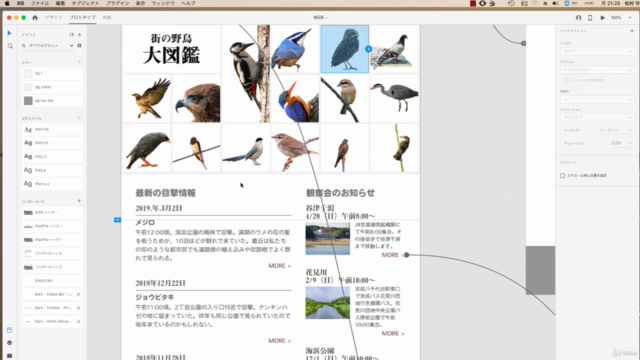This screenshot has height=360, width=640.
Task: Click MORE link under the ジョウビタキ entry
Action: click(280, 340)
